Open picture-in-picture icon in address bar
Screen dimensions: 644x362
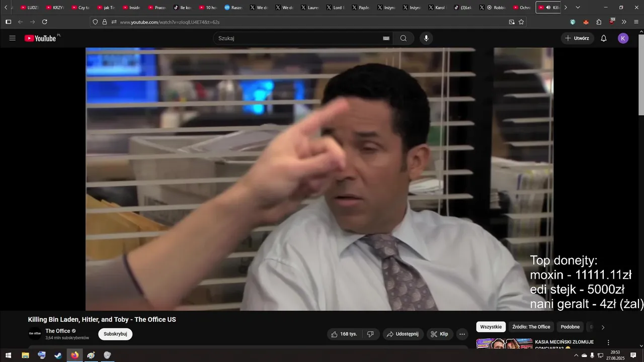pos(512,22)
